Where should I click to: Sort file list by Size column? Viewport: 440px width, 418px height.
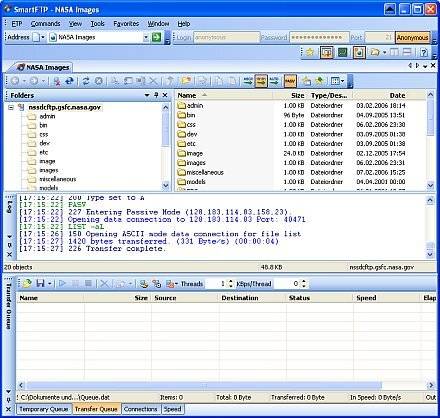click(290, 96)
